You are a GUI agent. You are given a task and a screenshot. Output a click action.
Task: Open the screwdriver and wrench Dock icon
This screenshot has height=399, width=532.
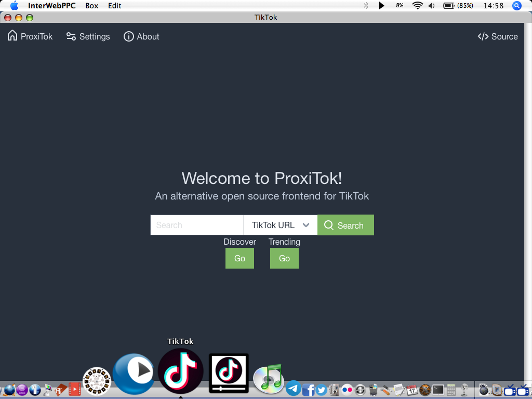[x=386, y=390]
